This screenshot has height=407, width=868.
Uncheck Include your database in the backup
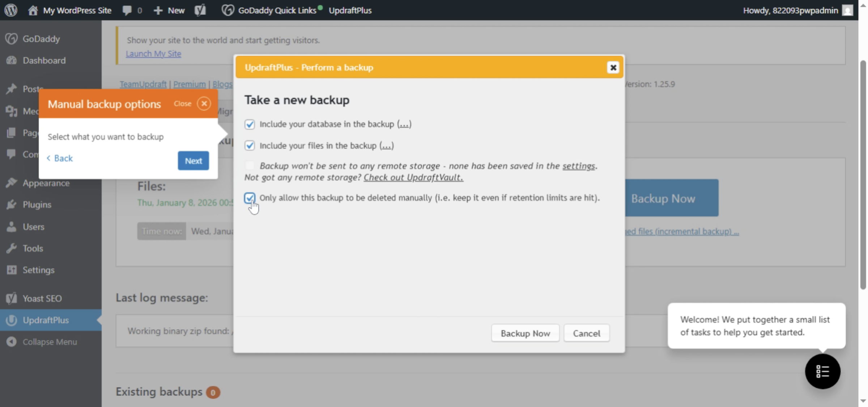coord(250,124)
